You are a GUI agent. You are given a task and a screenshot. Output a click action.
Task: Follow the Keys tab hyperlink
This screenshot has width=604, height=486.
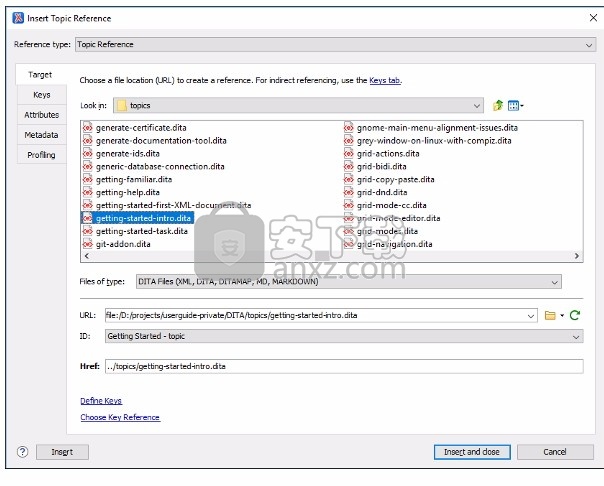(x=385, y=80)
